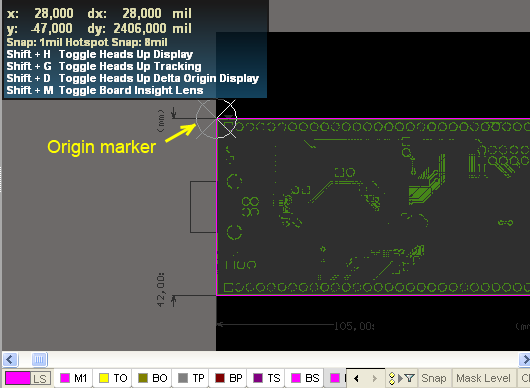The image size is (530, 388).
Task: Click the yellow TO layer color square
Action: pyautogui.click(x=104, y=378)
